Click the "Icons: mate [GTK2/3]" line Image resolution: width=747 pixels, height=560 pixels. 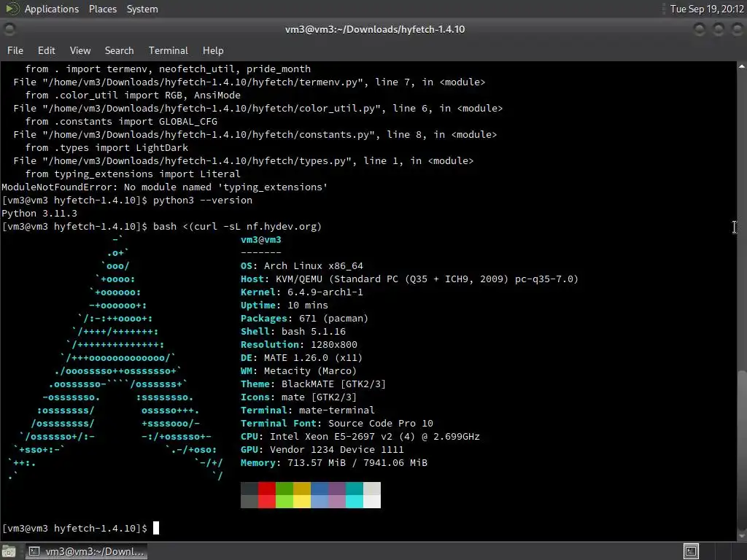tap(298, 397)
